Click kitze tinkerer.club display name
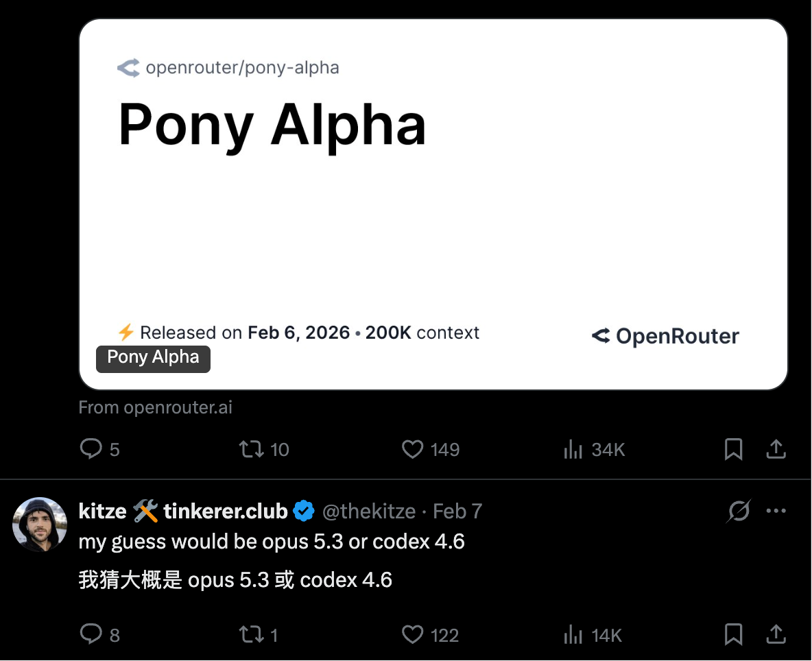Viewport: 812px width, 661px height. pos(182,512)
